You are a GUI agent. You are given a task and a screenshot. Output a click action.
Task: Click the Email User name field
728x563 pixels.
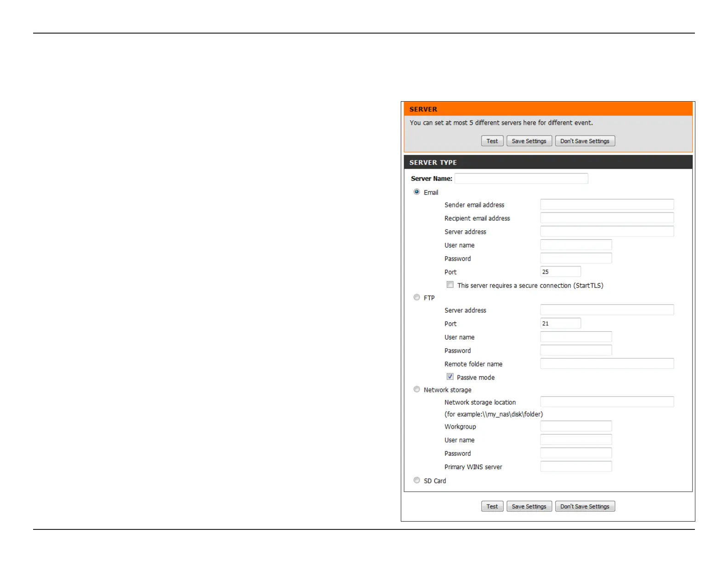point(576,245)
